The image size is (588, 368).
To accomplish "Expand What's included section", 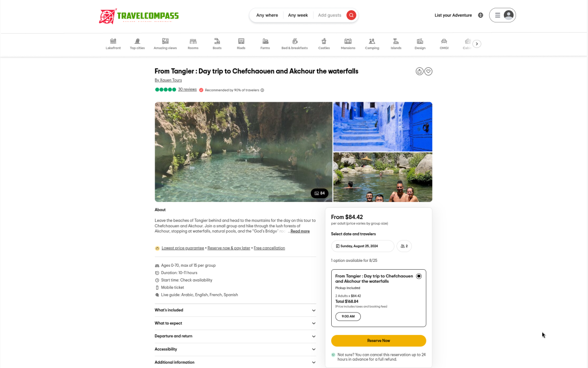I will pos(235,310).
